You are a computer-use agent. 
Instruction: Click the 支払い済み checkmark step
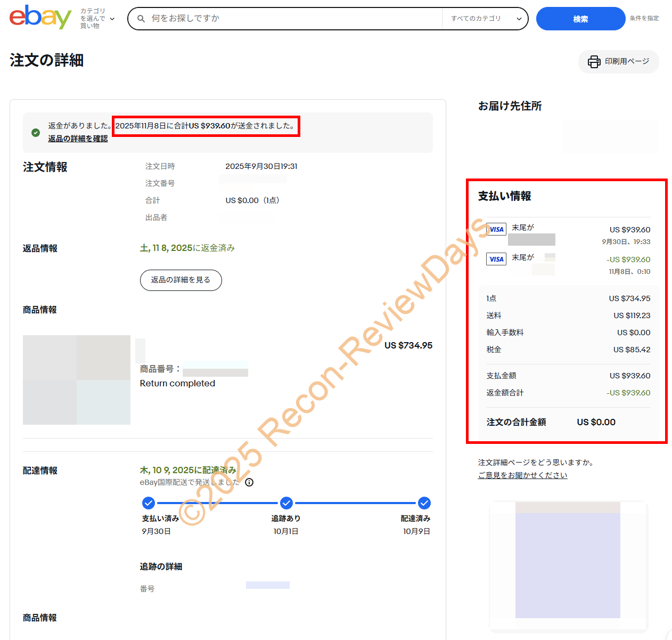pyautogui.click(x=149, y=503)
